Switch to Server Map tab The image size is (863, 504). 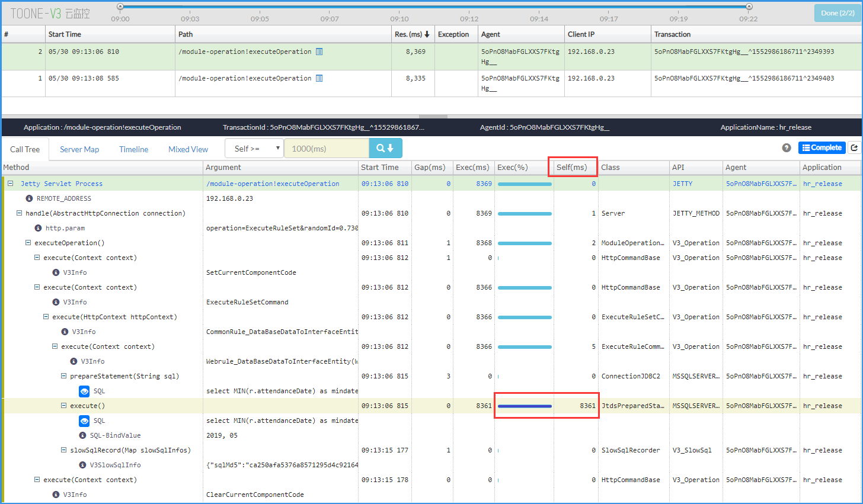(x=79, y=149)
